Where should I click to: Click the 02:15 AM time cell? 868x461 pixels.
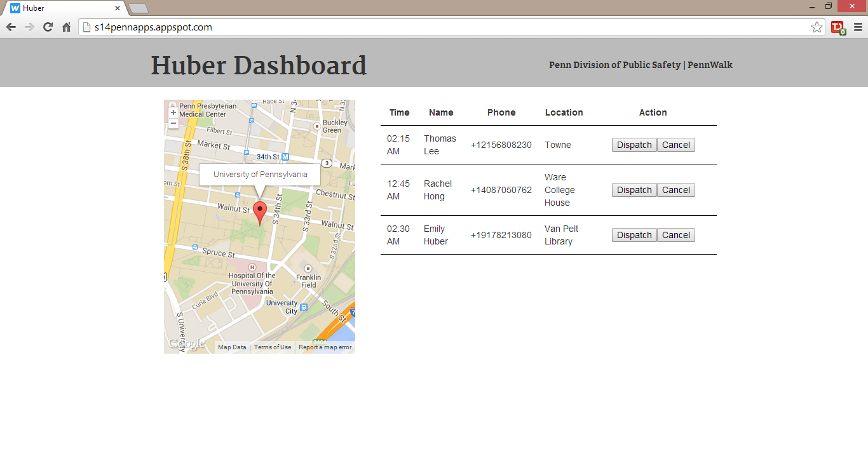coord(398,145)
